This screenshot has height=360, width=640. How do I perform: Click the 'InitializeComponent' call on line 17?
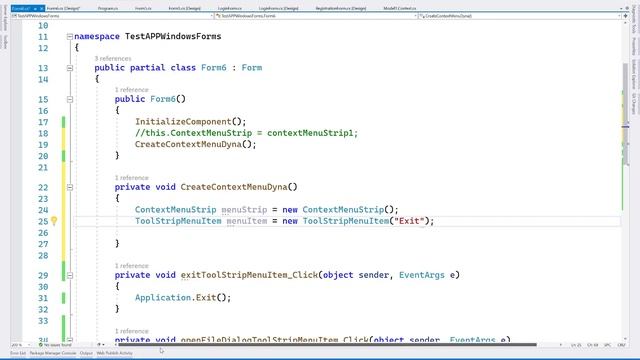point(183,122)
